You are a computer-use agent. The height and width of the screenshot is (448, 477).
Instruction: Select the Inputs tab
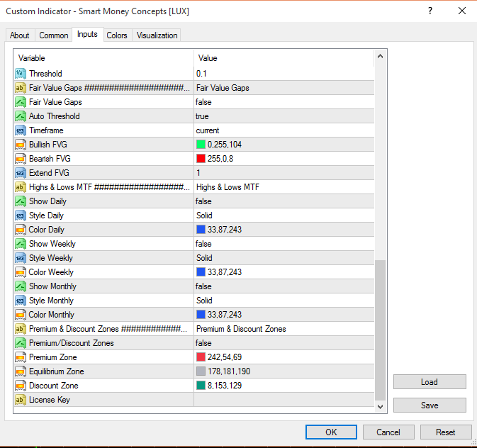pyautogui.click(x=87, y=34)
